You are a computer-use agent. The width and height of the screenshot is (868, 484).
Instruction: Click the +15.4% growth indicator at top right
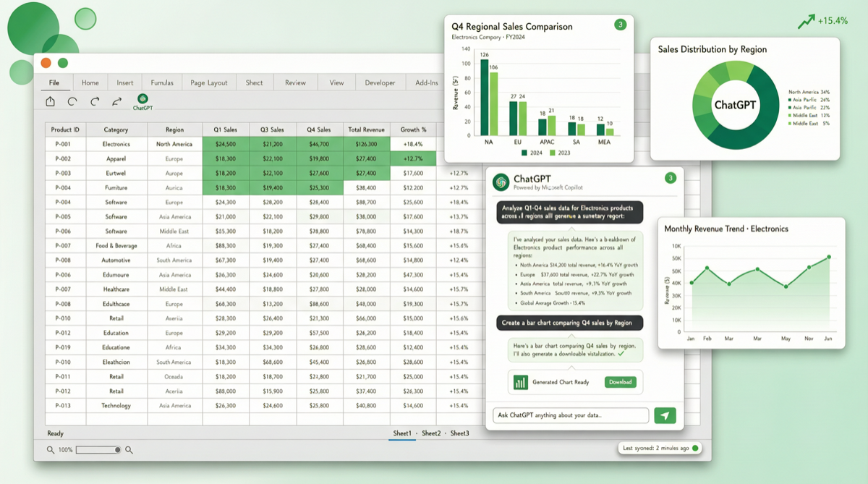click(823, 21)
